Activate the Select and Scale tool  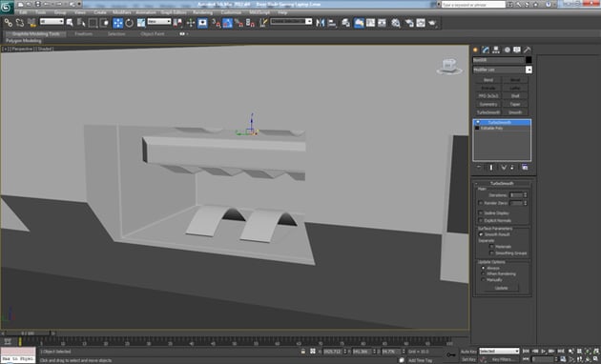(x=141, y=23)
